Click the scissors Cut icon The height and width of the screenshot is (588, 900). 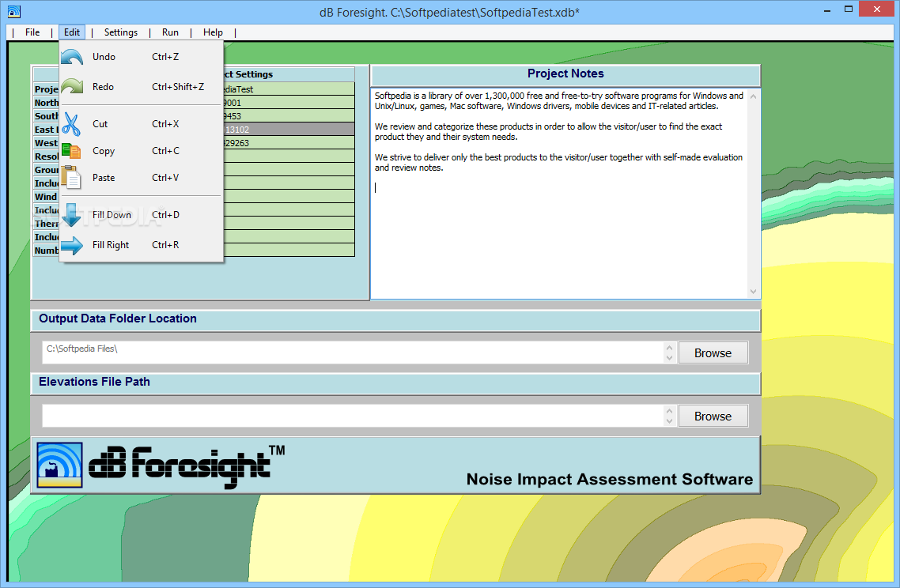pos(71,124)
